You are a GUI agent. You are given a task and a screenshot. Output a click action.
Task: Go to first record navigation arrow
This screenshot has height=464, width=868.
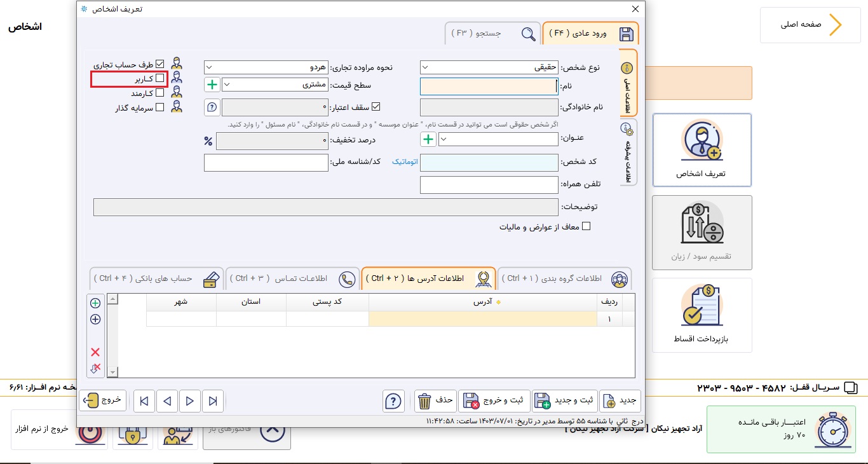pyautogui.click(x=144, y=401)
